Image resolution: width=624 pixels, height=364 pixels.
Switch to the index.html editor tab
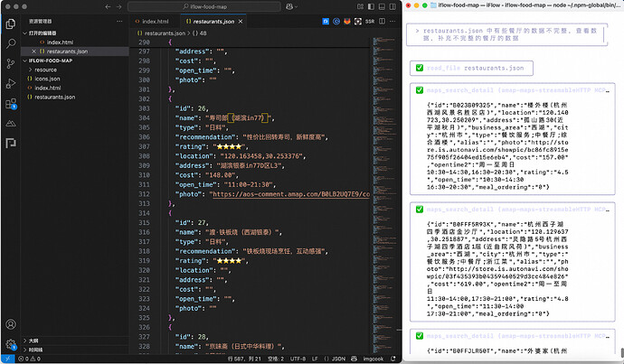pyautogui.click(x=156, y=20)
